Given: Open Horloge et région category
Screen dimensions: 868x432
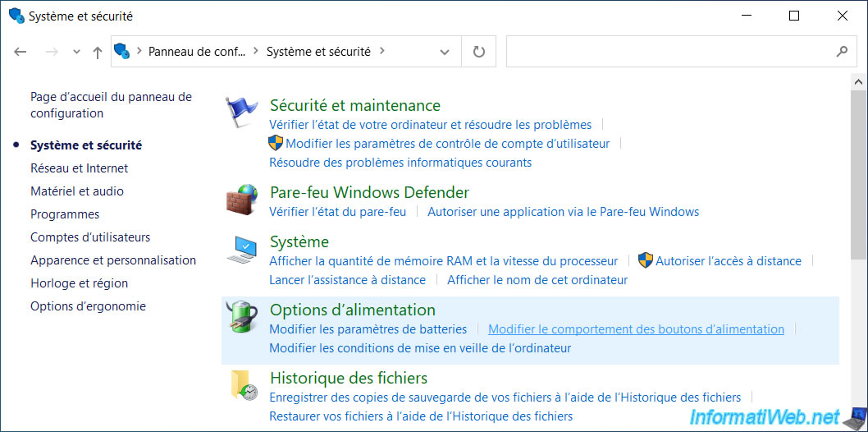Looking at the screenshot, I should click(79, 283).
